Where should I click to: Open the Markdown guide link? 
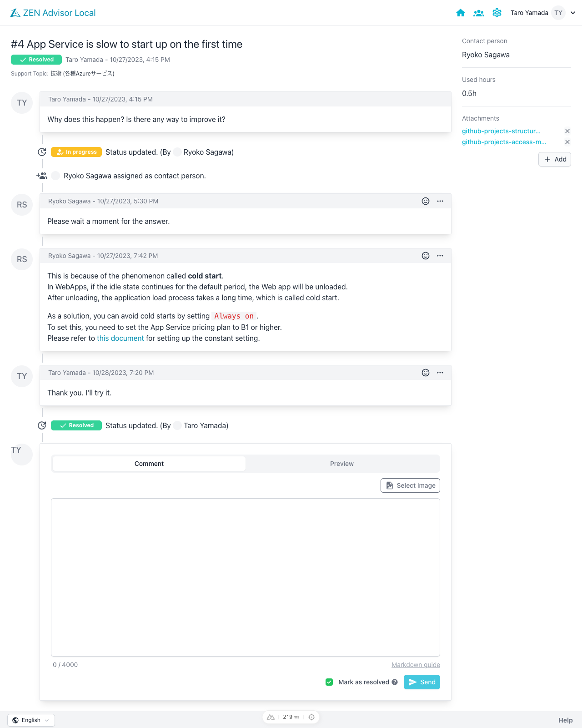pos(416,665)
